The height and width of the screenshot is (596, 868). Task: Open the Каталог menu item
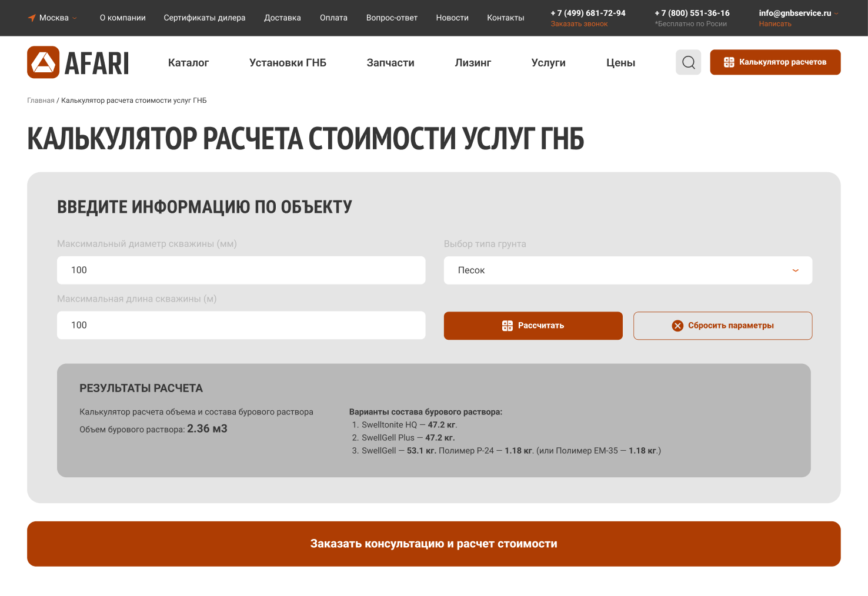point(188,62)
